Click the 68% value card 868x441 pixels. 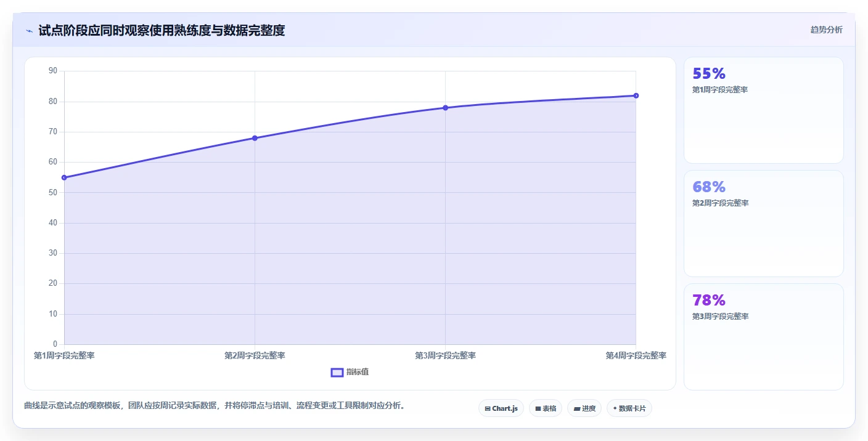click(x=764, y=224)
